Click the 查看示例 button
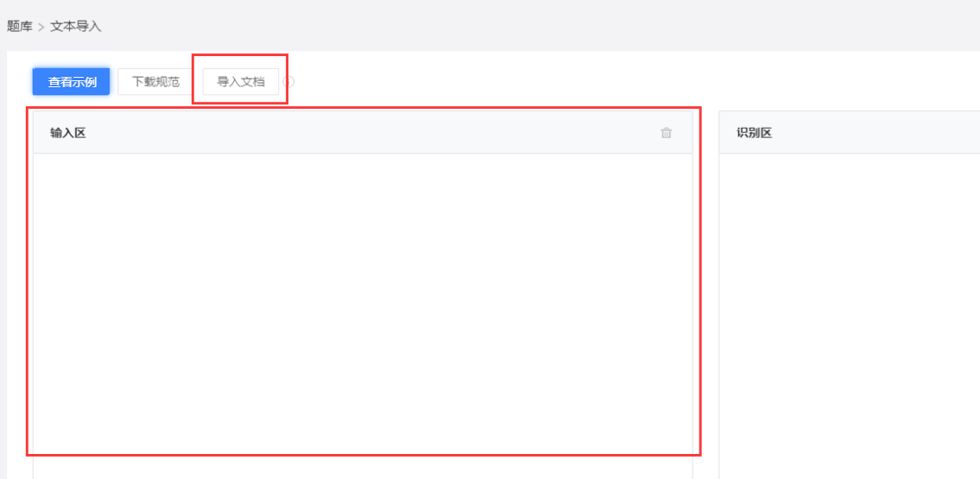The image size is (980, 479). point(72,82)
